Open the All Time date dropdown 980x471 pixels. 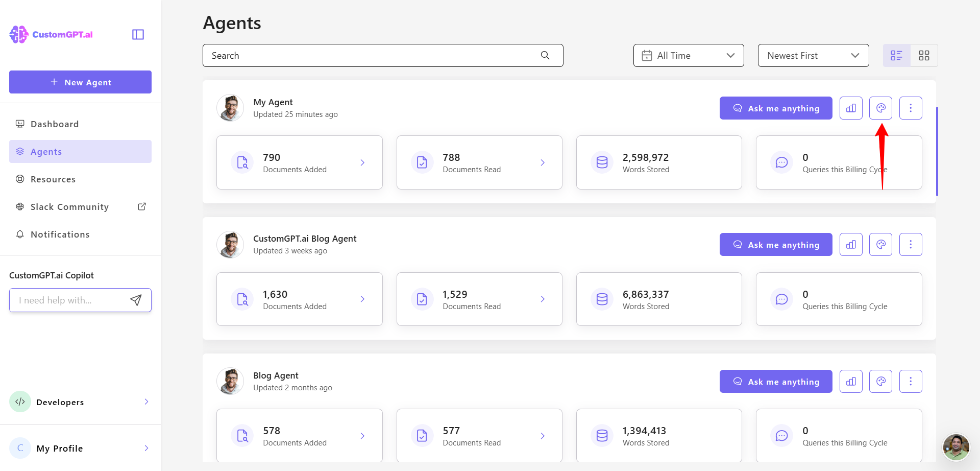(689, 55)
